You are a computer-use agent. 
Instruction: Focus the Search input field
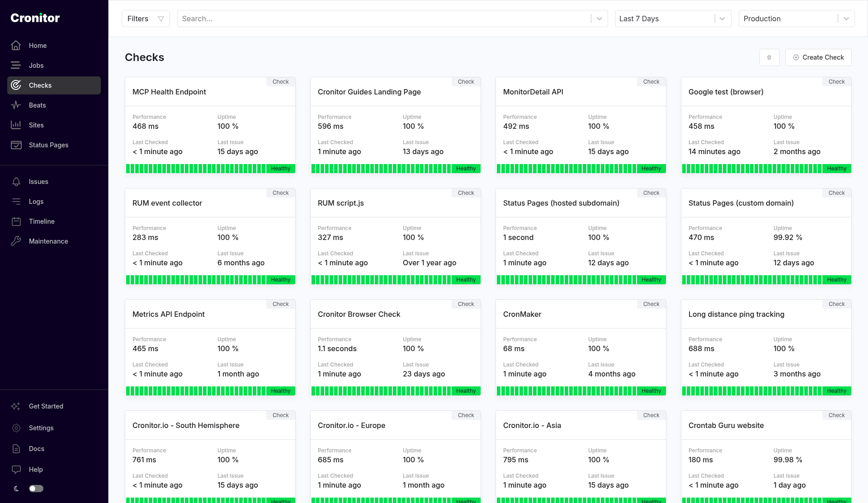click(384, 19)
